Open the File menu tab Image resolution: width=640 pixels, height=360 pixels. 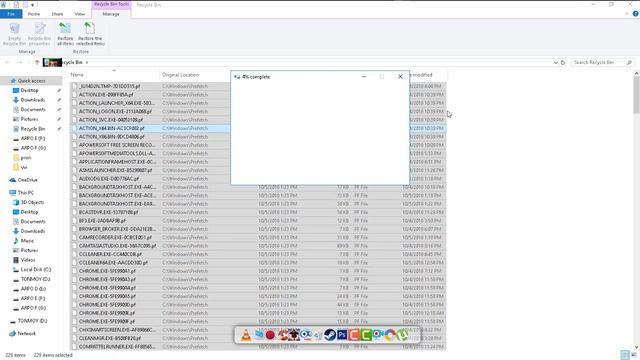click(11, 14)
